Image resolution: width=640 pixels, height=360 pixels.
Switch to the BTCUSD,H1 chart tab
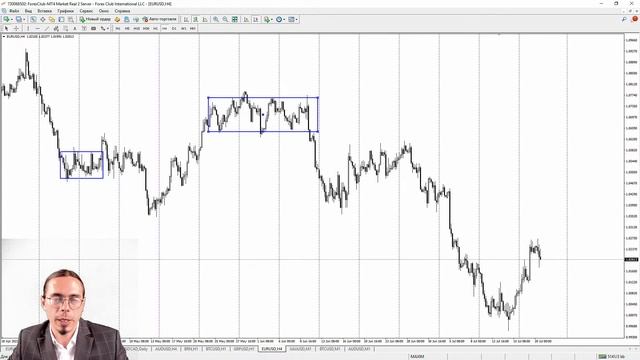216,349
